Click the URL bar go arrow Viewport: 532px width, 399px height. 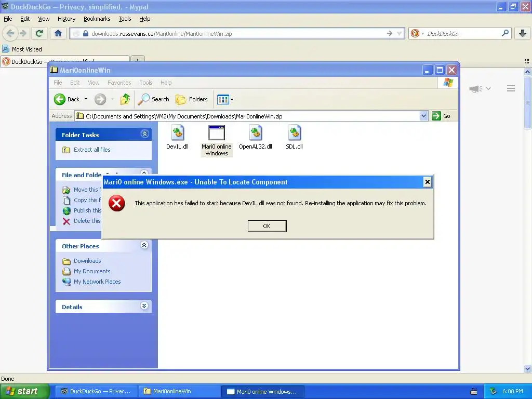390,33
